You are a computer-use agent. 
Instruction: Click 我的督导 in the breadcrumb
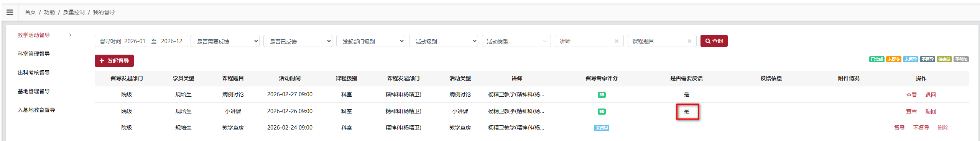pos(104,12)
